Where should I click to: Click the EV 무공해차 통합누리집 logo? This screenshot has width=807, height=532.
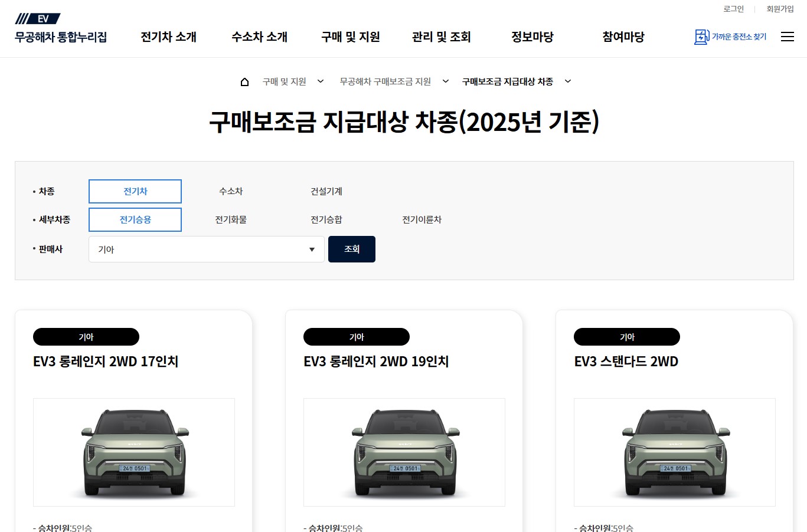click(x=61, y=28)
